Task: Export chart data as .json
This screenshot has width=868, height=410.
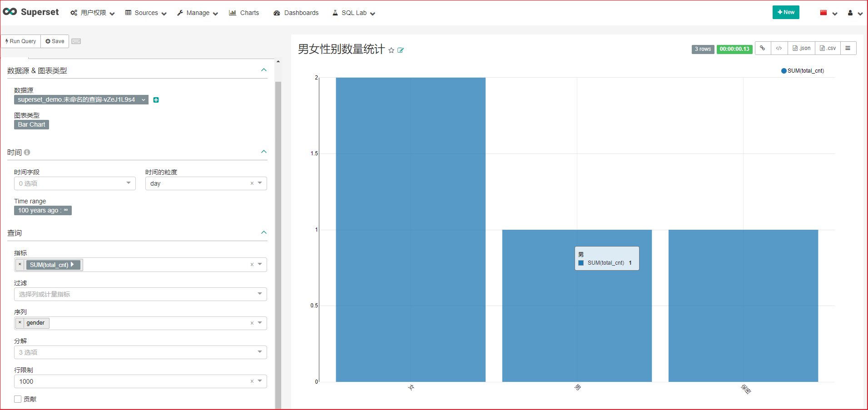Action: pyautogui.click(x=801, y=48)
